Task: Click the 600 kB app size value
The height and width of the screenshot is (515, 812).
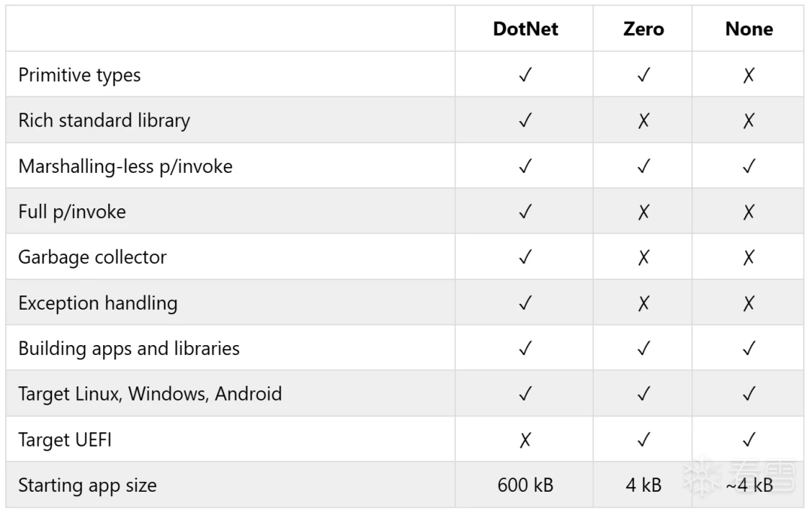Action: [525, 486]
